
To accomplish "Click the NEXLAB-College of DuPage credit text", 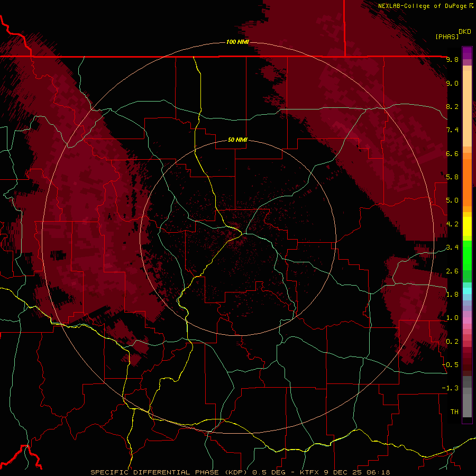I will coord(423,6).
